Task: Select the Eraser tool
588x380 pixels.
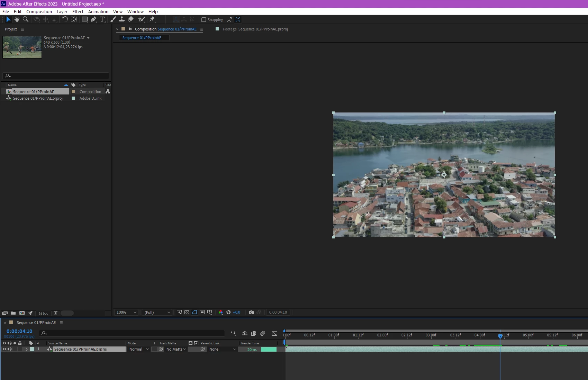Action: pyautogui.click(x=130, y=19)
